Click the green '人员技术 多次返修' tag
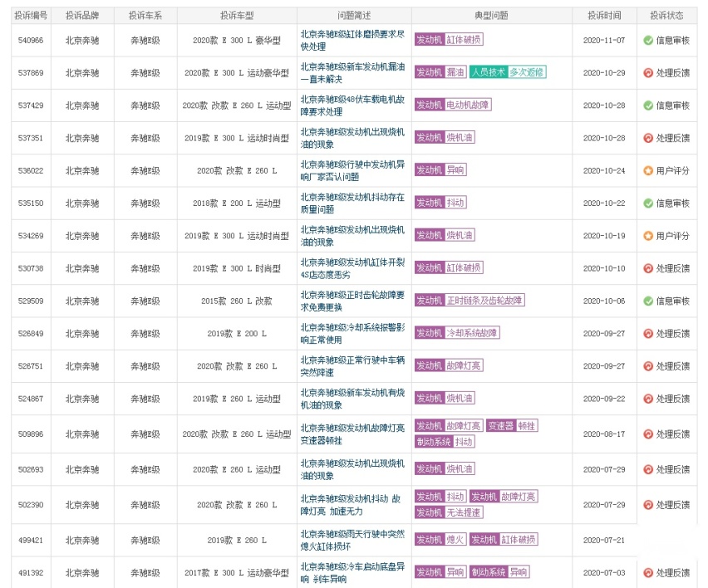 (508, 71)
